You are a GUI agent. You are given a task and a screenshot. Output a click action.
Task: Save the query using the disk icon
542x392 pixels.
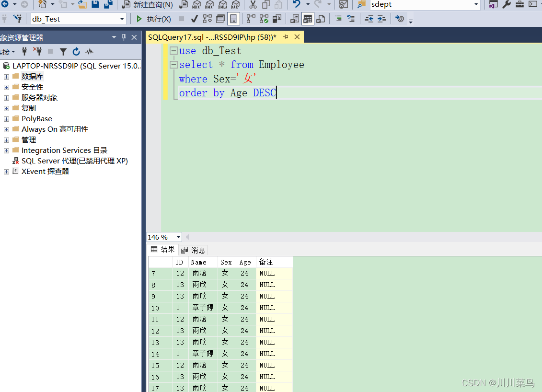click(95, 4)
